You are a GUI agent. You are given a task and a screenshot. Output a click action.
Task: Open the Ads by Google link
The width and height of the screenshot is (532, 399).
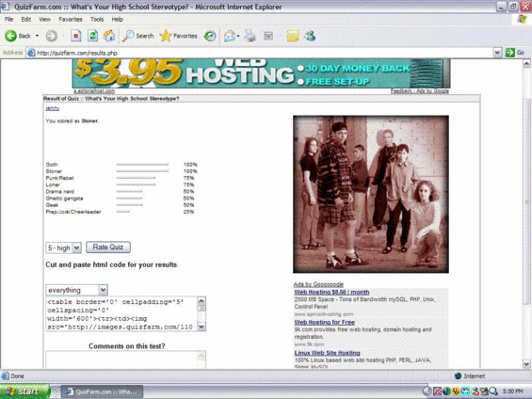[318, 284]
